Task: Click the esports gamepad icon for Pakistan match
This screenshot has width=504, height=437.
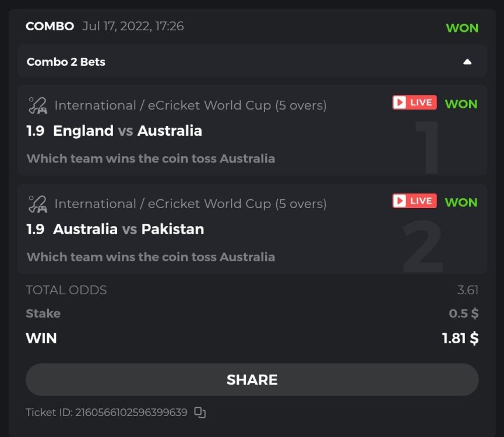Action: 38,204
